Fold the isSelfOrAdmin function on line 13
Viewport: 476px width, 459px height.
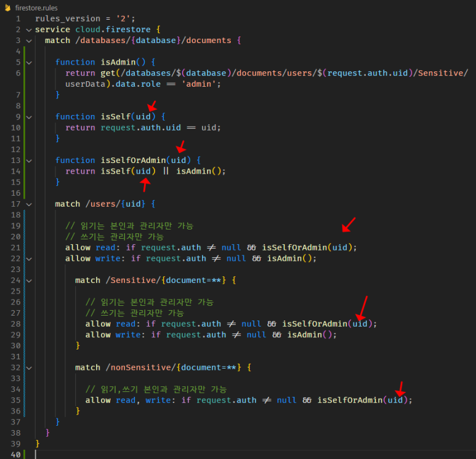tap(29, 161)
